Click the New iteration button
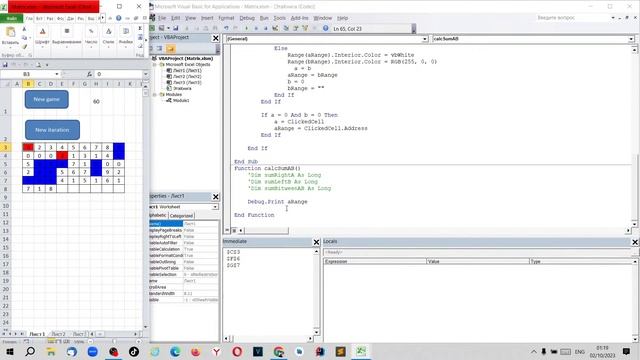 (52, 130)
